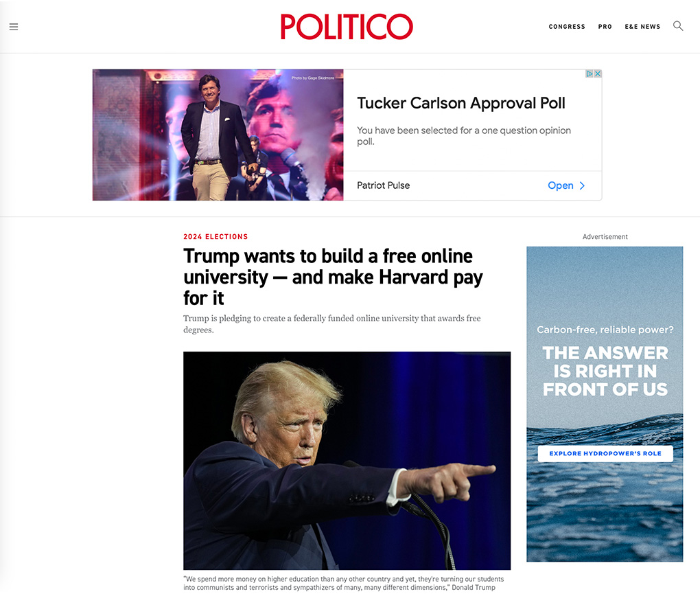The height and width of the screenshot is (594, 700).
Task: Click the Explore Hydropower's Role button
Action: (605, 453)
